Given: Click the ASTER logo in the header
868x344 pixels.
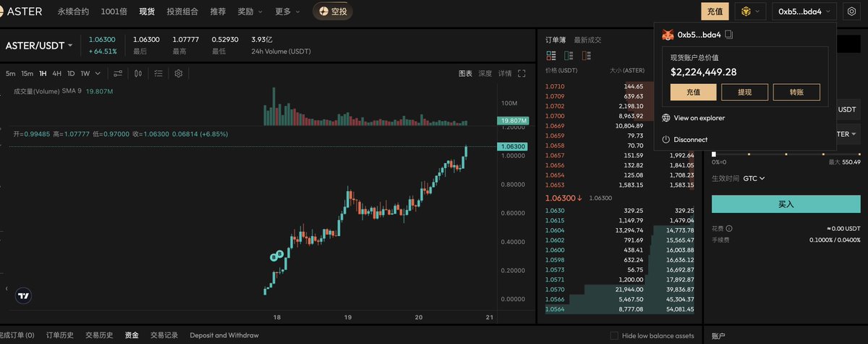Looking at the screenshot, I should (x=22, y=12).
